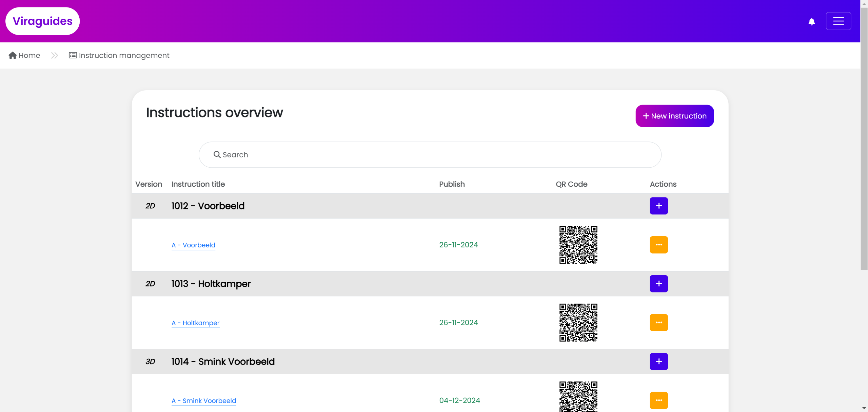Viewport: 868px width, 412px height.
Task: Open actions menu for A - Voorbeeld
Action: click(658, 245)
